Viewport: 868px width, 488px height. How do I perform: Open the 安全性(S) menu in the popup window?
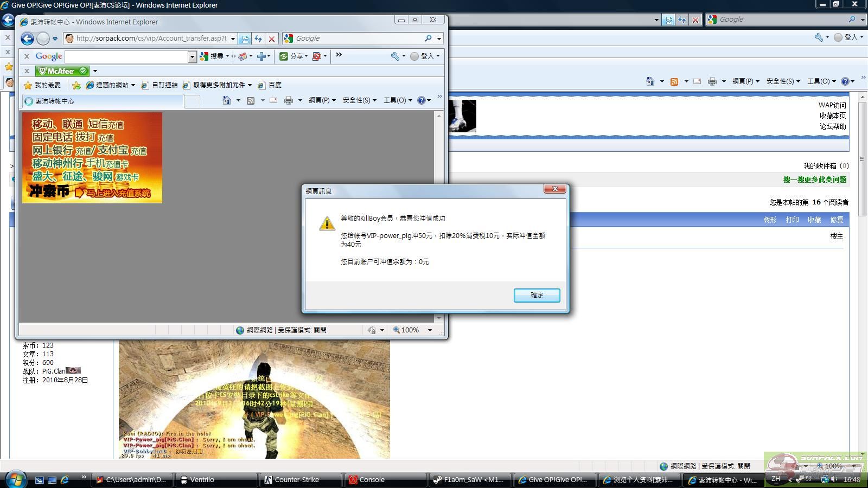[x=359, y=100]
